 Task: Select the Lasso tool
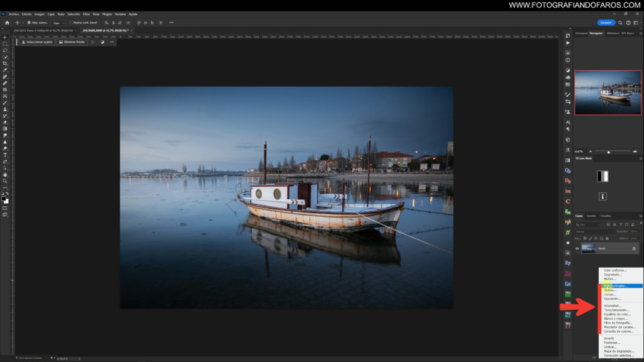click(5, 50)
